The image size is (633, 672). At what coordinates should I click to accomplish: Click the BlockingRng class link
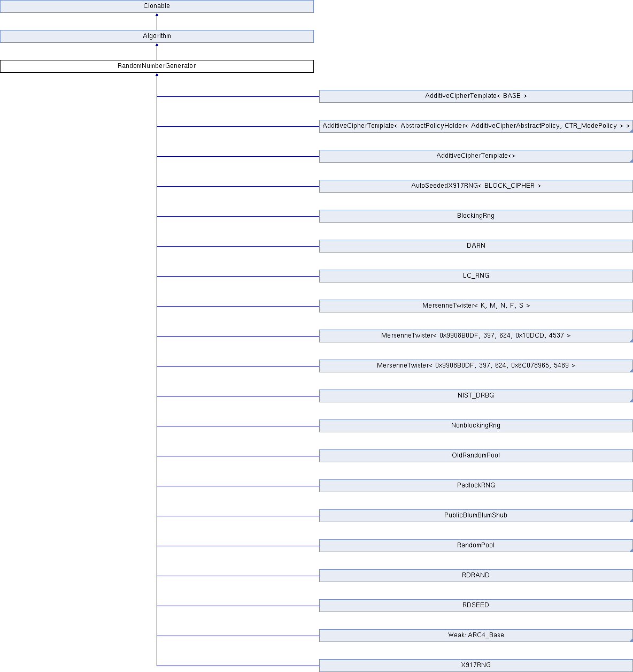click(x=476, y=216)
